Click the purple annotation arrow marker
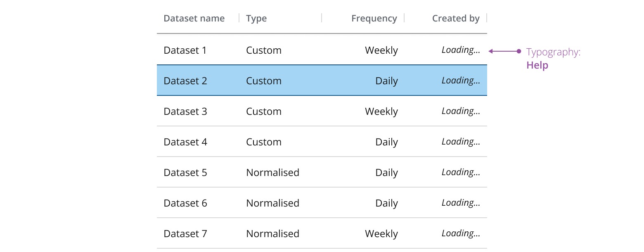 [519, 51]
